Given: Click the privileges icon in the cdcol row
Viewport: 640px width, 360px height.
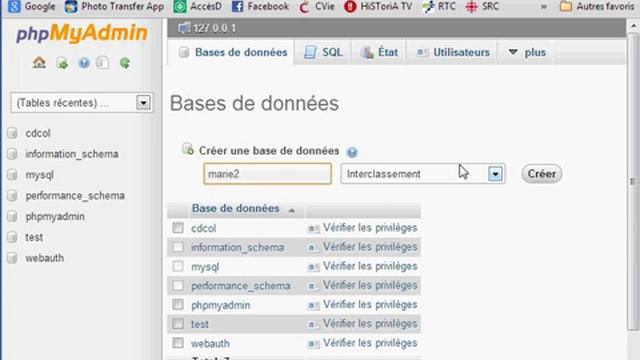Looking at the screenshot, I should (x=313, y=228).
